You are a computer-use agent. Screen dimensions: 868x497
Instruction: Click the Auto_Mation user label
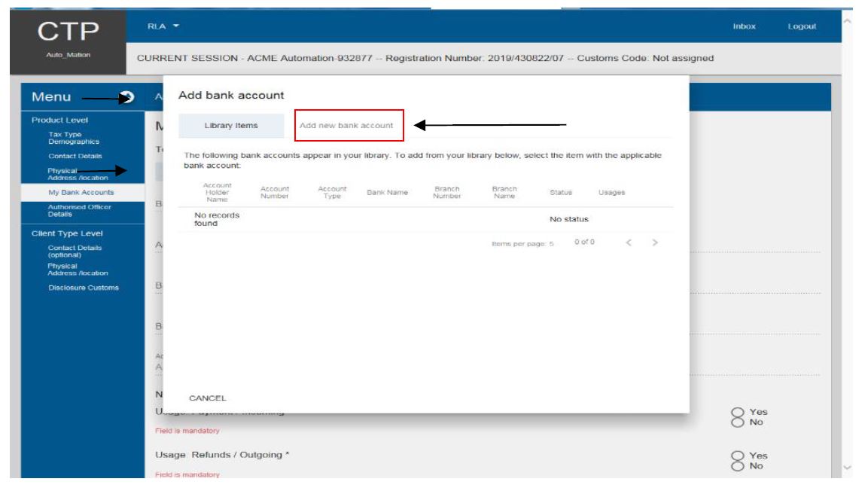[68, 55]
